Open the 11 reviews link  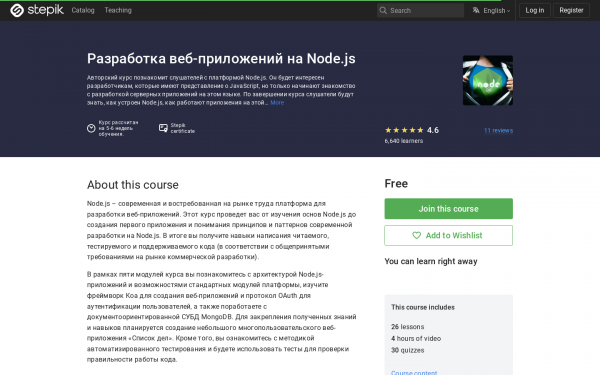[x=498, y=130]
